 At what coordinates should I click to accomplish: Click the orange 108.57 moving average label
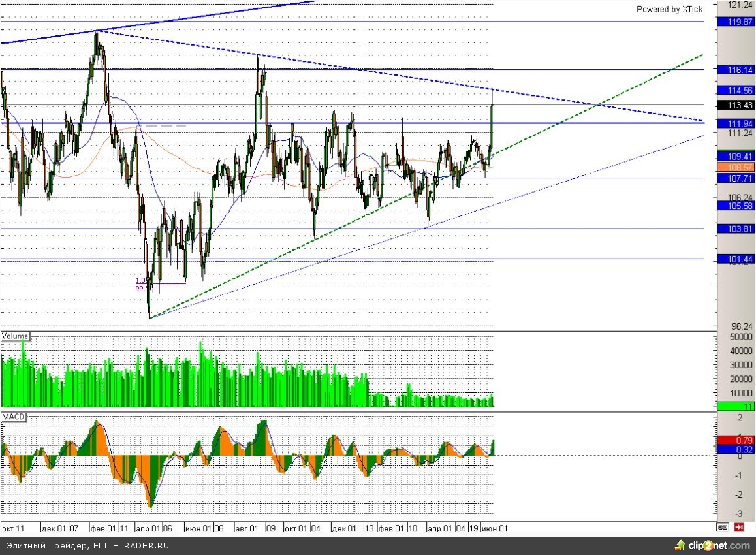(x=736, y=167)
